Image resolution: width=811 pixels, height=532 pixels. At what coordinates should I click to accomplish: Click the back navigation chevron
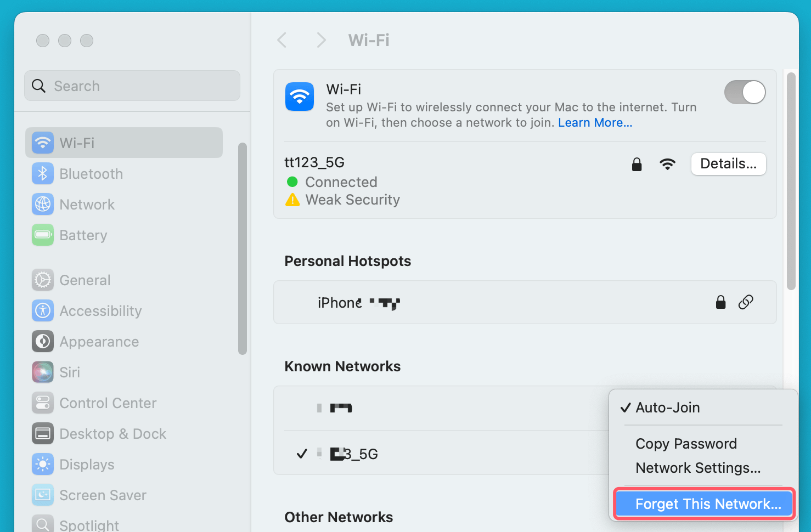(281, 39)
